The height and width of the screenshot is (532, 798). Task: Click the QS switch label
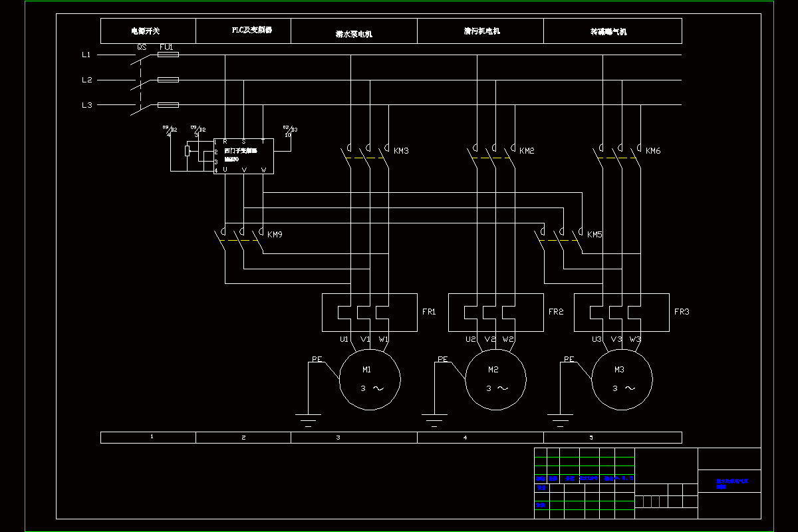point(142,47)
